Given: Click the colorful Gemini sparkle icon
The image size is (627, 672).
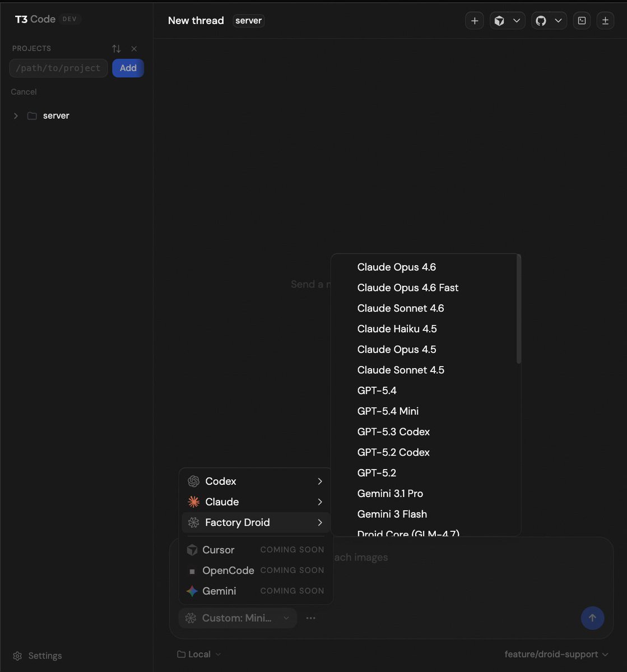Looking at the screenshot, I should 192,591.
